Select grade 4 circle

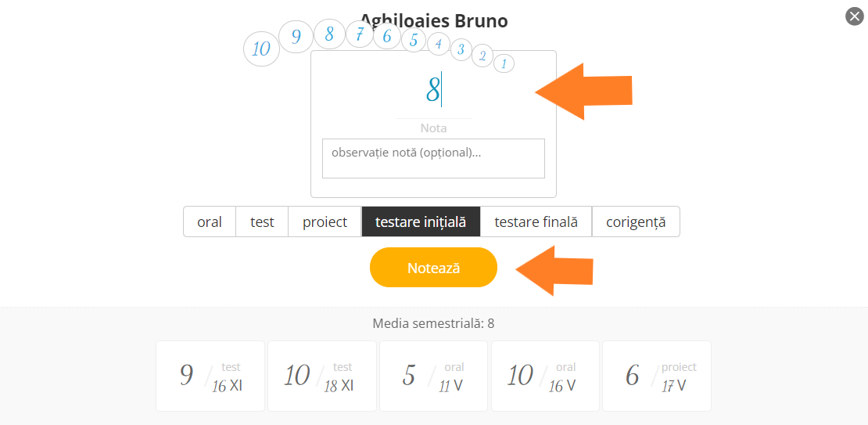pyautogui.click(x=439, y=43)
